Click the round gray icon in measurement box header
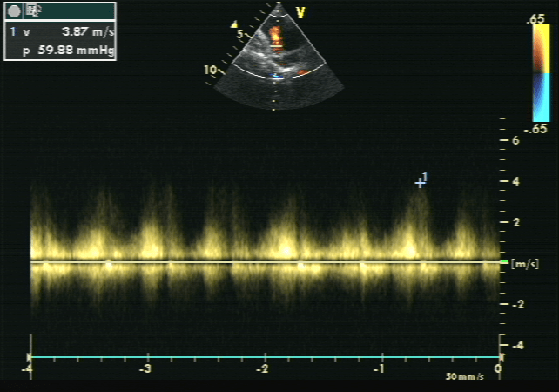The height and width of the screenshot is (392, 559). [14, 12]
